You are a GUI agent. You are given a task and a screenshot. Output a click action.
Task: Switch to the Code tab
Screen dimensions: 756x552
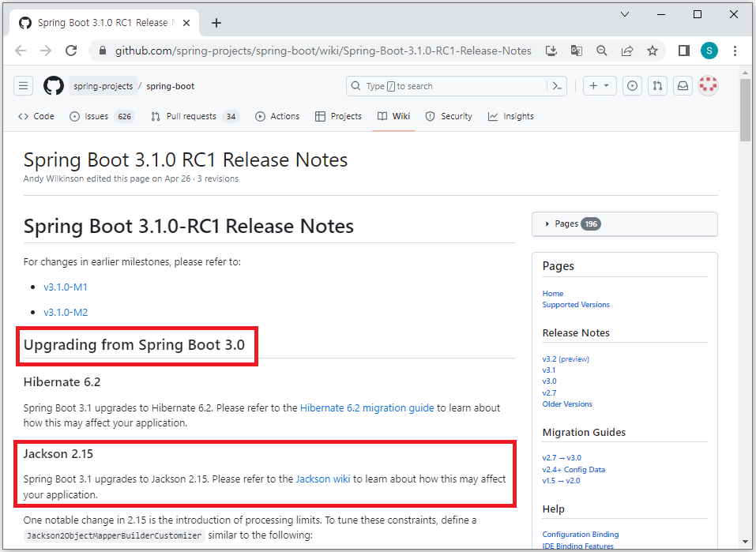[x=36, y=116]
